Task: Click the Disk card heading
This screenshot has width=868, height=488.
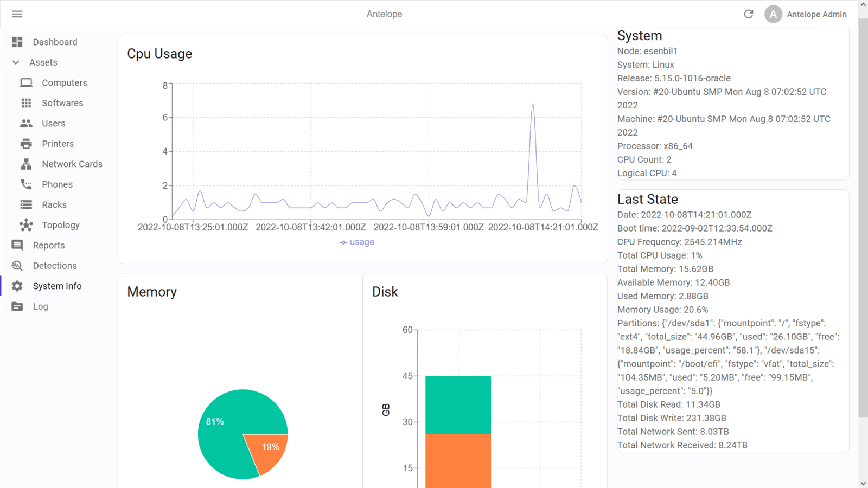Action: click(385, 292)
